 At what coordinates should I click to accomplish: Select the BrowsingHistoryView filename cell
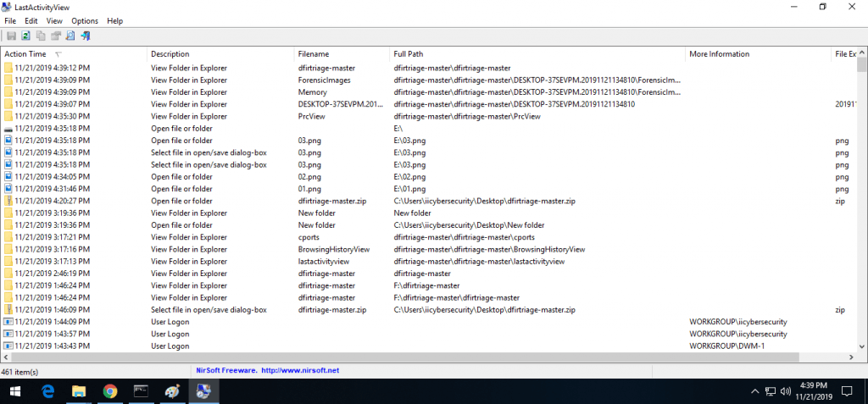(x=333, y=250)
